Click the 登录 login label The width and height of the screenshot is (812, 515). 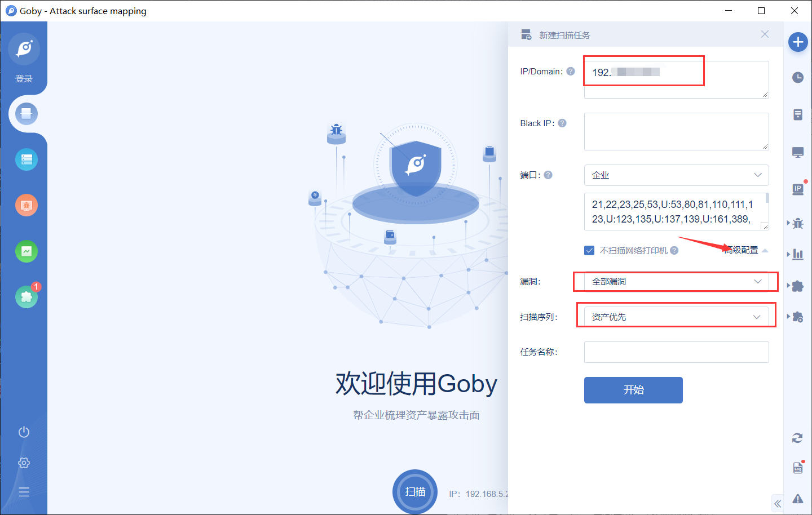24,79
